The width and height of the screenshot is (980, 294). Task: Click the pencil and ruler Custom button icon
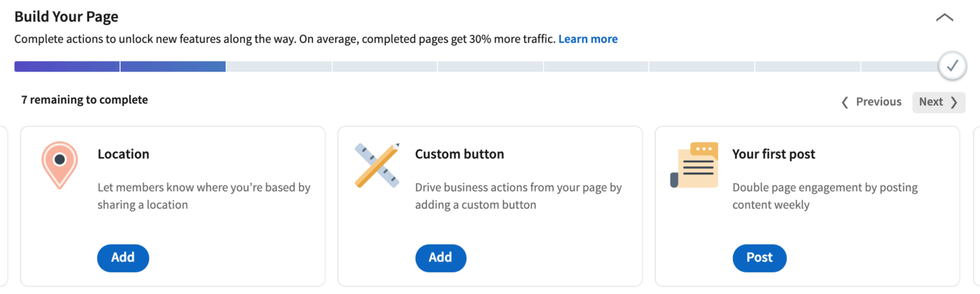(377, 166)
